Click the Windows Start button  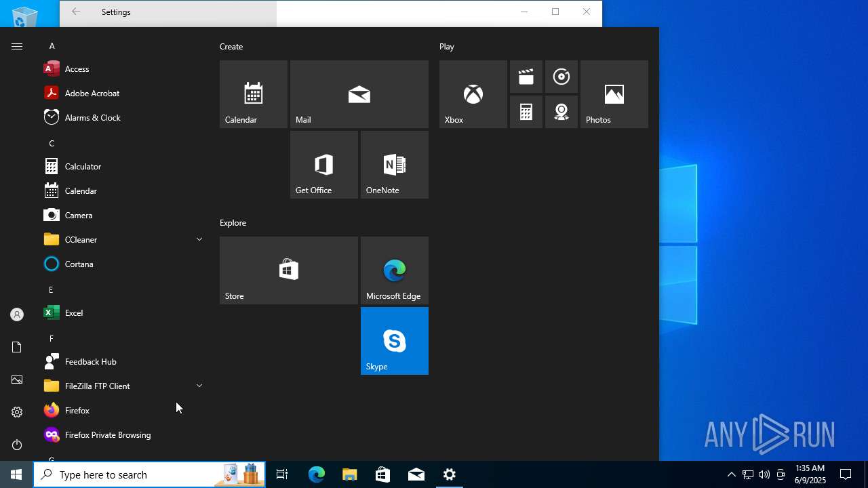tap(16, 474)
